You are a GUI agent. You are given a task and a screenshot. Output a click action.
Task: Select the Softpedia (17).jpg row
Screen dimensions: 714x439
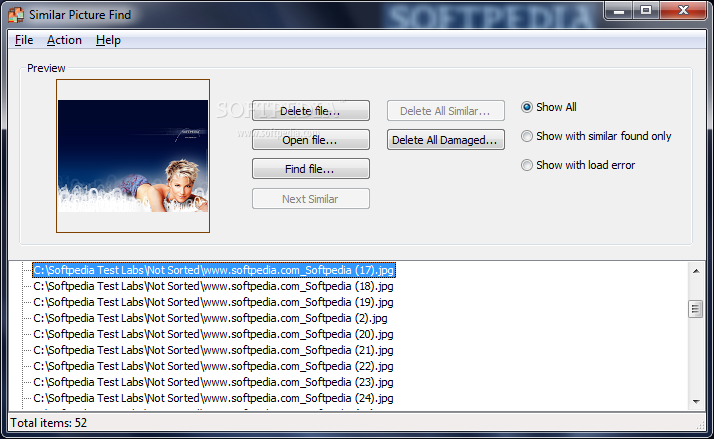pyautogui.click(x=214, y=270)
